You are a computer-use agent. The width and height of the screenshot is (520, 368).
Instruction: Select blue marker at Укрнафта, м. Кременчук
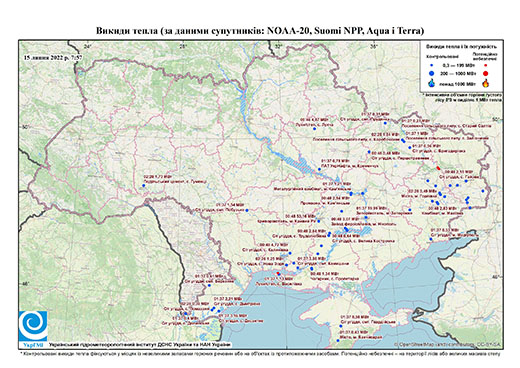pyautogui.click(x=319, y=169)
